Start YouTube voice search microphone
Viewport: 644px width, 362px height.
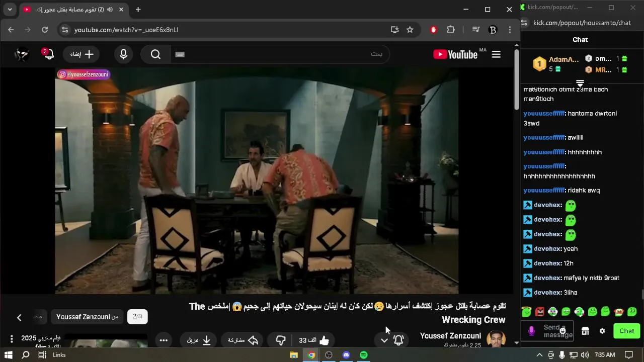[x=124, y=54]
